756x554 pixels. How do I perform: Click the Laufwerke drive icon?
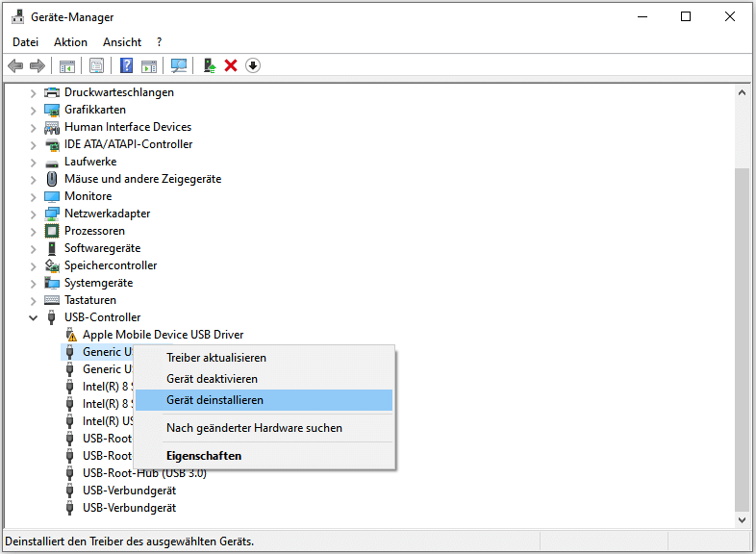pyautogui.click(x=52, y=163)
